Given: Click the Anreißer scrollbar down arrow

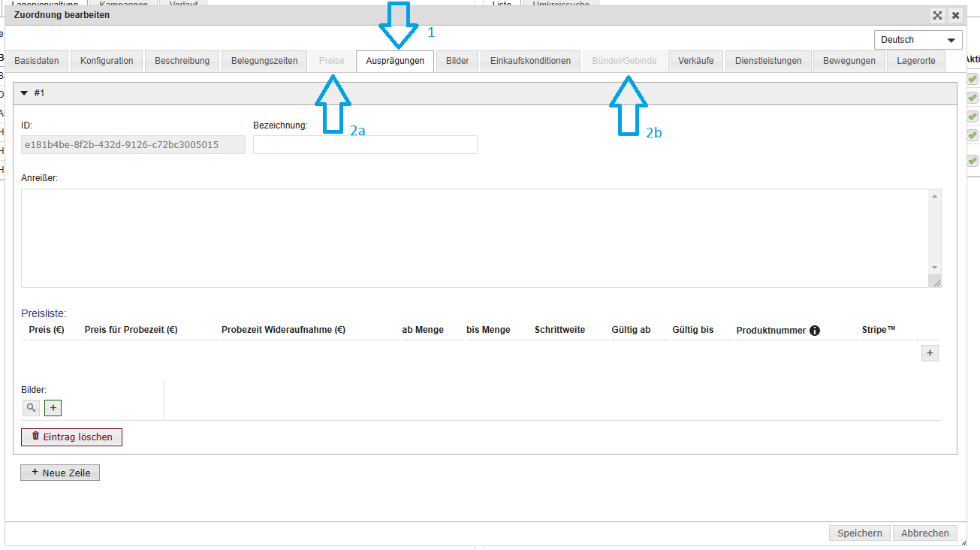Looking at the screenshot, I should (934, 267).
